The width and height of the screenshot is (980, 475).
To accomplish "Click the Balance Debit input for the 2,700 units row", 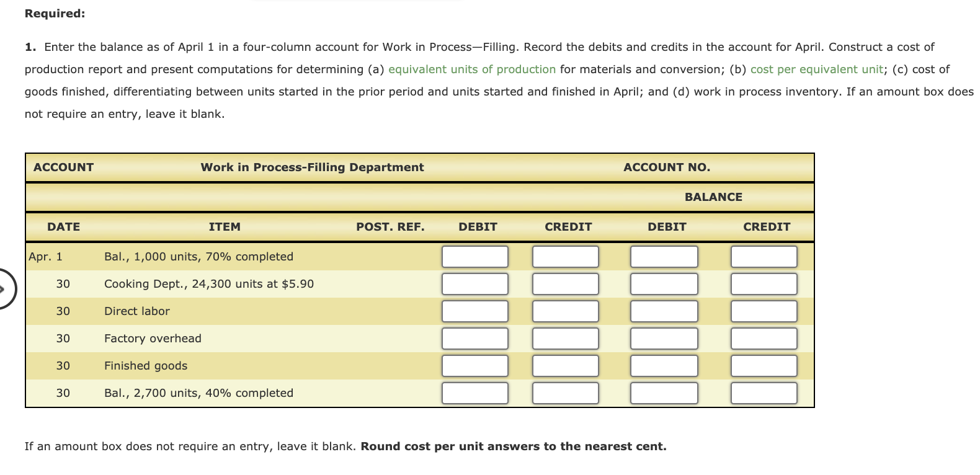I will coord(664,392).
